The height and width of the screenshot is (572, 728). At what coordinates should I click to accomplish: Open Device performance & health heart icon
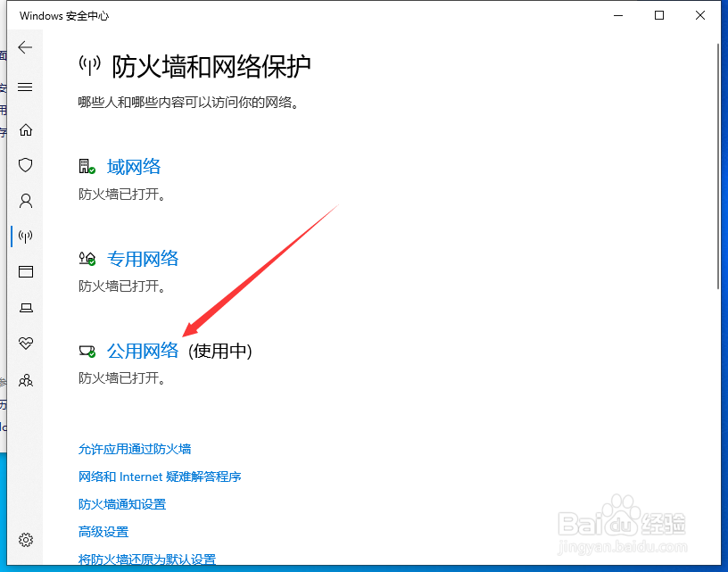(x=25, y=344)
